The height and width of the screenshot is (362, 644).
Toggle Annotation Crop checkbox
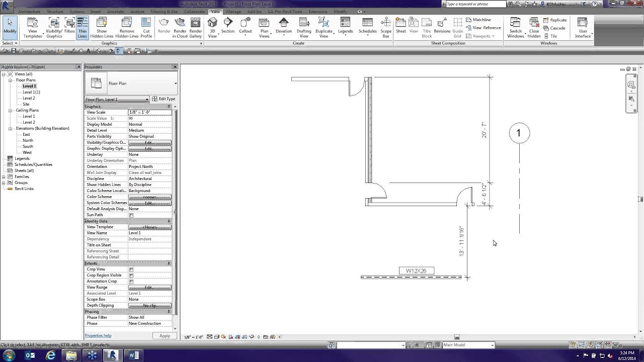[x=131, y=282]
